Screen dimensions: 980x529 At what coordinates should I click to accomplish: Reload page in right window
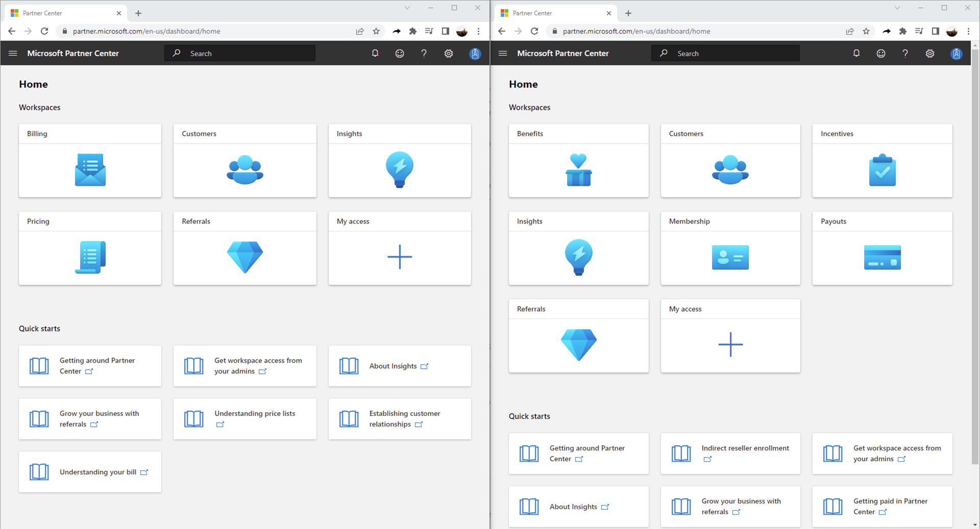pyautogui.click(x=534, y=31)
